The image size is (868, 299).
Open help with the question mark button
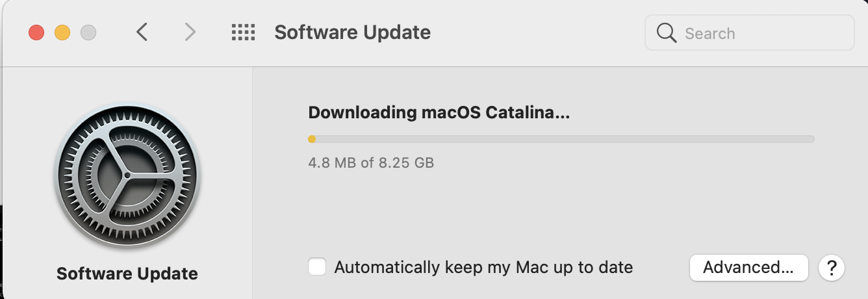click(831, 267)
